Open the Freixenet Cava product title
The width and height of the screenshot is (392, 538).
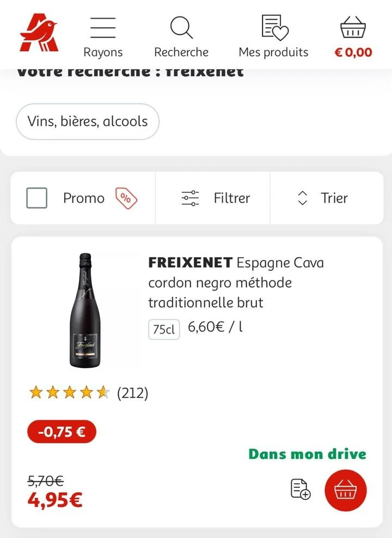235,282
